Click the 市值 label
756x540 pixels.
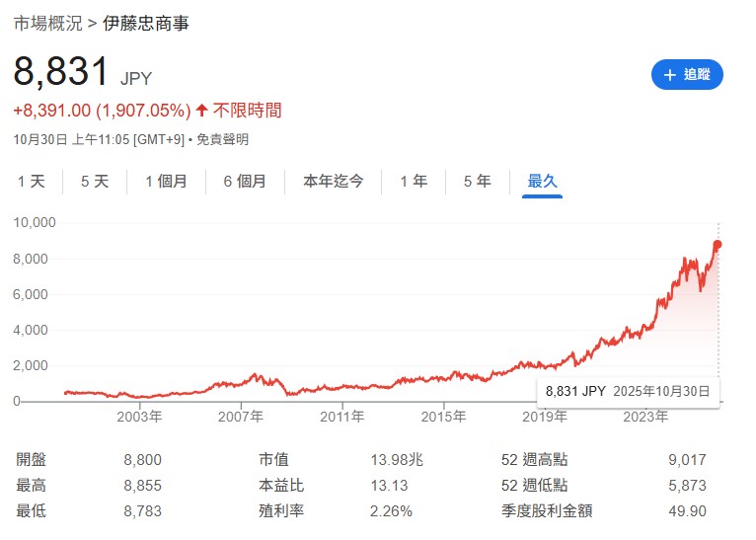point(273,459)
